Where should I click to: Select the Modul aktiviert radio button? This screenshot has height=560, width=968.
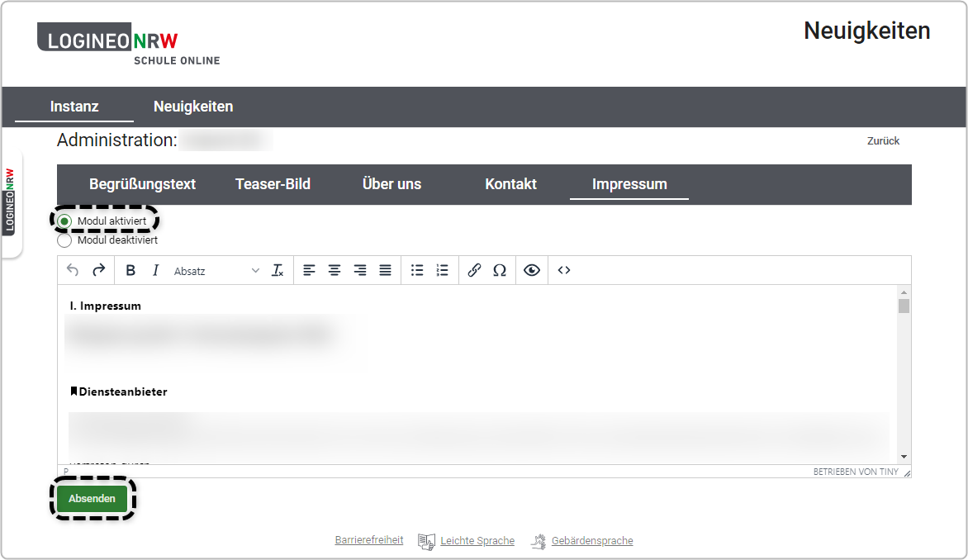click(64, 221)
